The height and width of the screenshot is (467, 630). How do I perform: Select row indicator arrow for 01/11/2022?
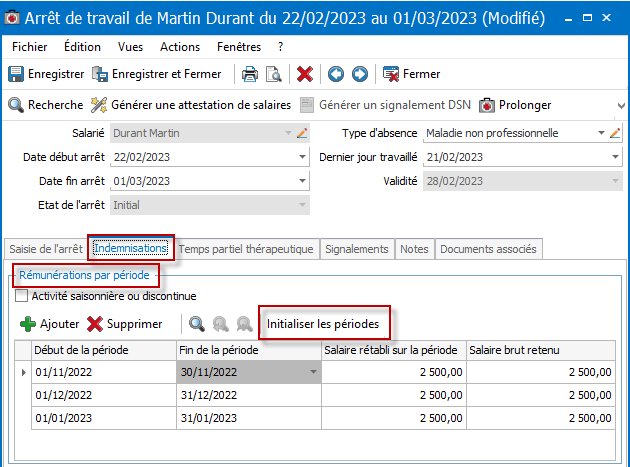tap(23, 372)
